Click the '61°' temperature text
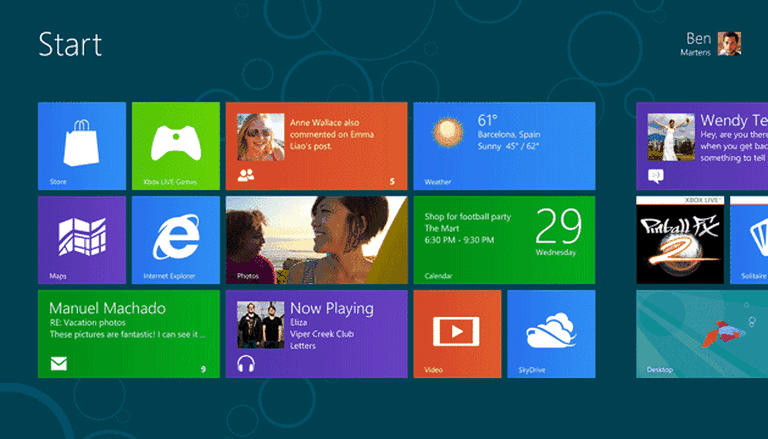 click(x=487, y=120)
